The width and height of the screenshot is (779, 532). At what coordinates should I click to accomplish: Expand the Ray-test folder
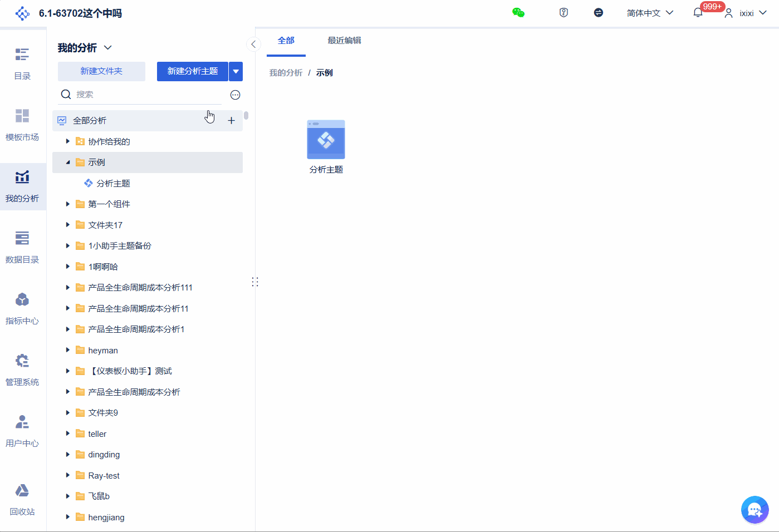click(68, 475)
